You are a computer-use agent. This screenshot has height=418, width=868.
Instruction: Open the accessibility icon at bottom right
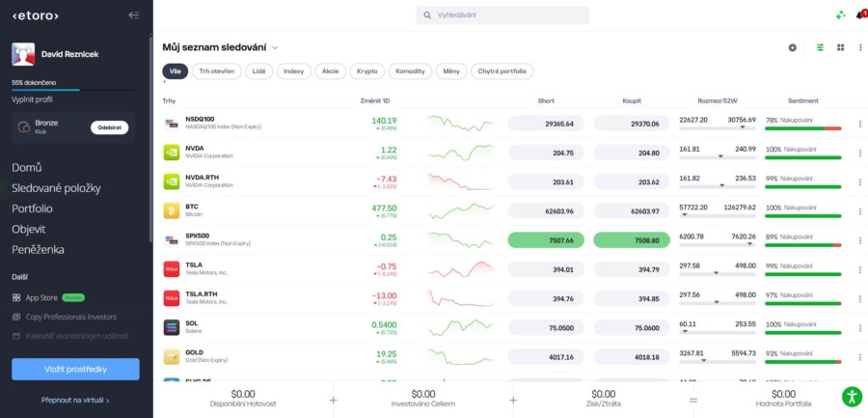click(853, 396)
